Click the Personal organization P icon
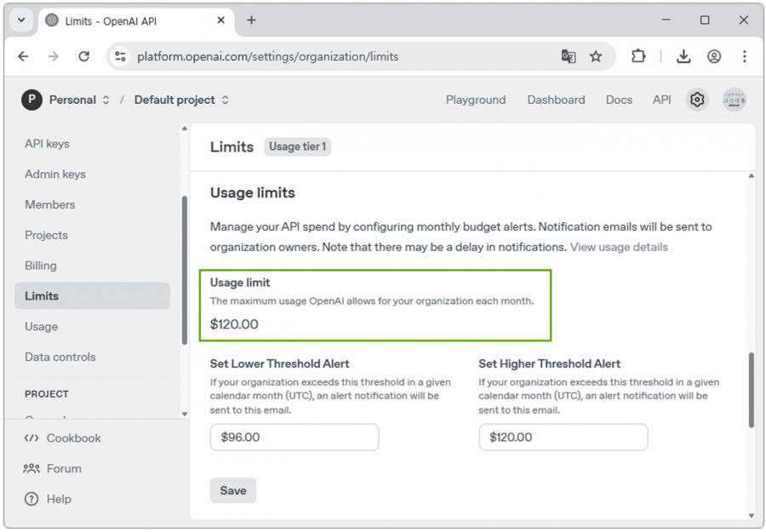 pyautogui.click(x=31, y=100)
